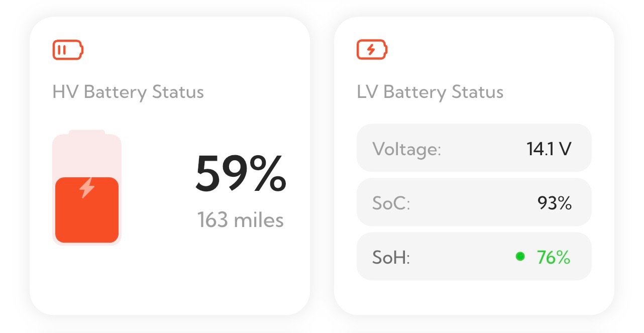Click the SoH label
The height and width of the screenshot is (333, 644).
(x=391, y=258)
